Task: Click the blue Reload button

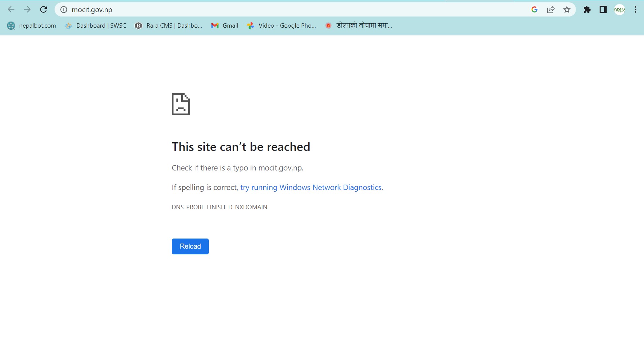Action: [x=190, y=246]
